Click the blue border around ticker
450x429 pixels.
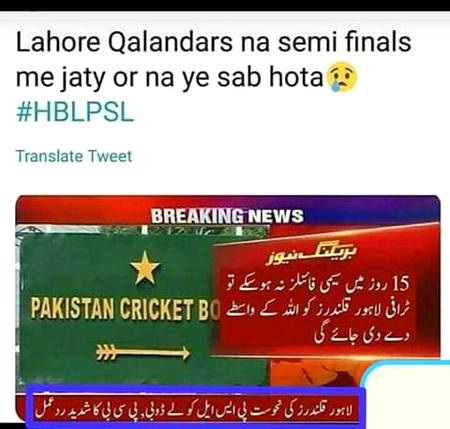(x=196, y=391)
